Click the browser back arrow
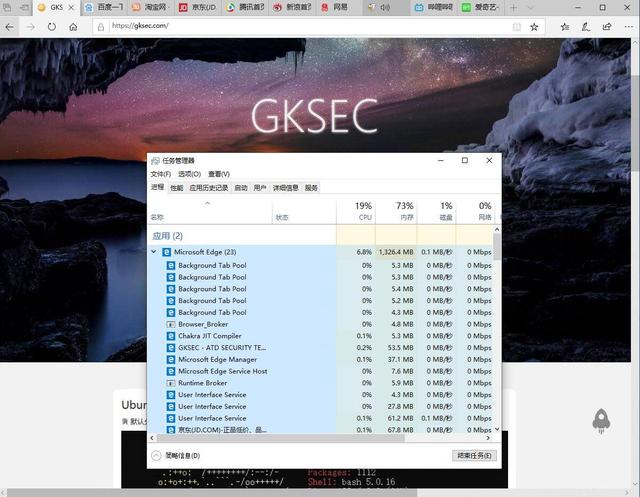Screen dimensions: 640x497 [x=9, y=27]
